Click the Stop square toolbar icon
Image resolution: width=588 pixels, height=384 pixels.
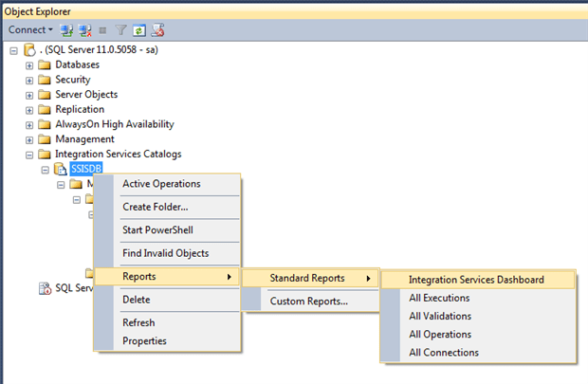pos(102,30)
